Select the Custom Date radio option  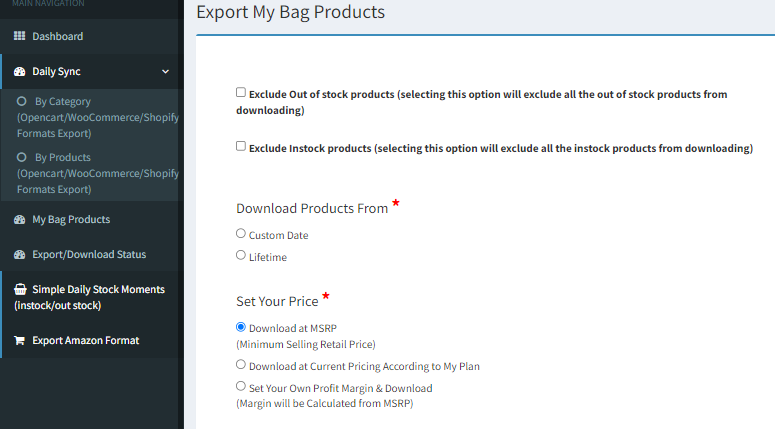[x=241, y=233]
